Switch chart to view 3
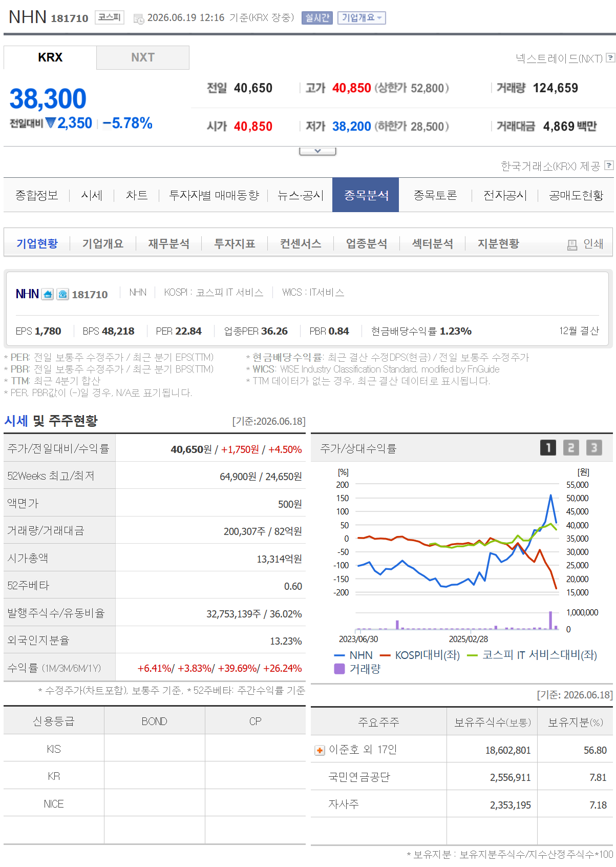The height and width of the screenshot is (867, 616). tap(594, 448)
